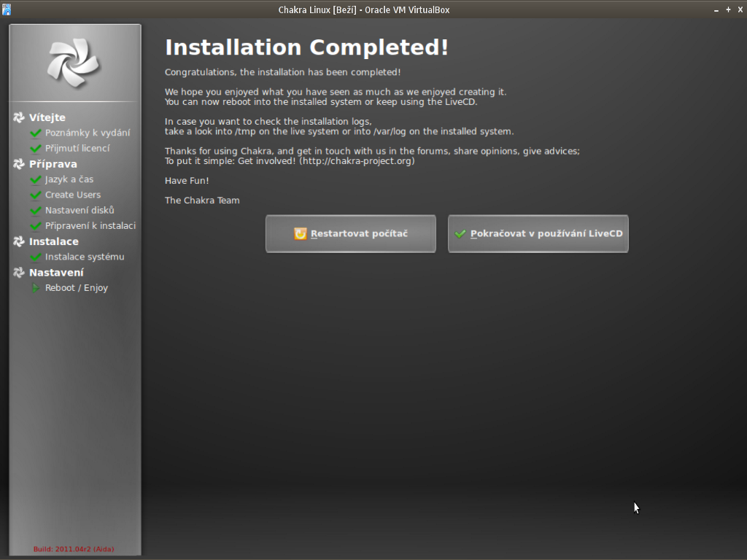Select the Create Users step

[73, 195]
